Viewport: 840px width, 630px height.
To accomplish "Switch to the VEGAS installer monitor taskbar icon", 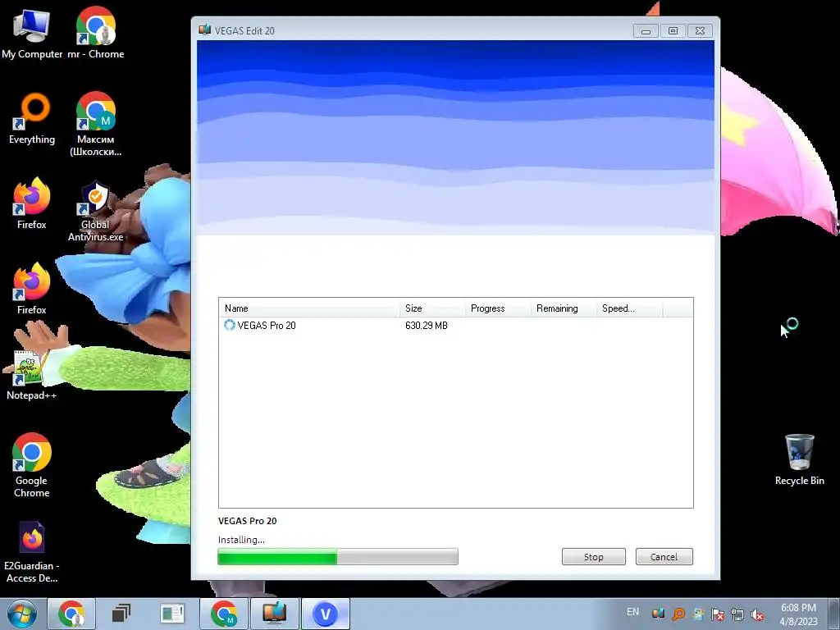I will tap(274, 614).
